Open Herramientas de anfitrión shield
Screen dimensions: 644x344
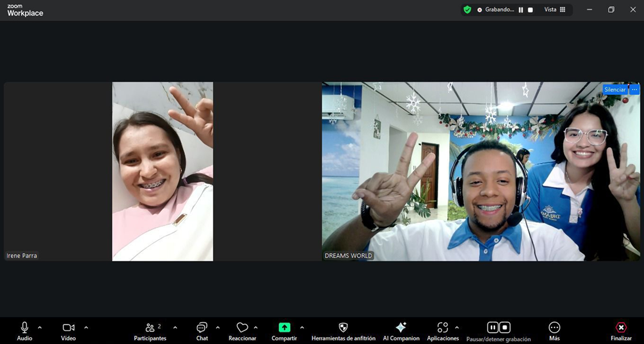coord(343,328)
